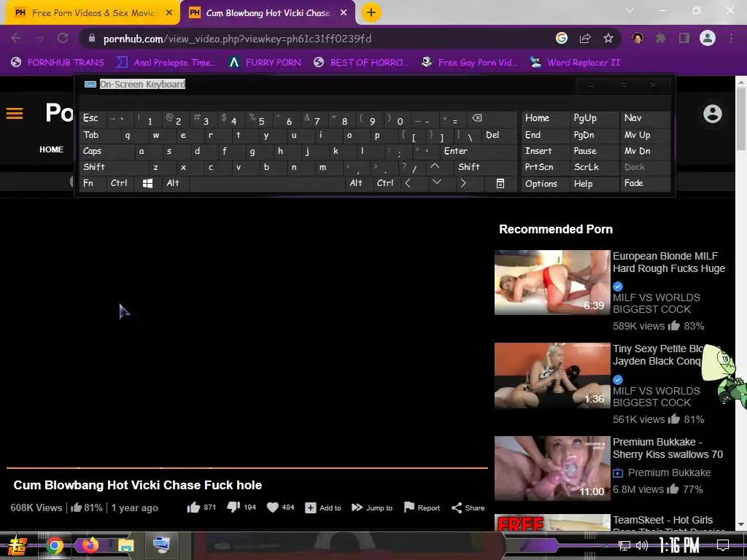Click the Mv Up key on the On-Screen Keyboard
The image size is (747, 560).
pyautogui.click(x=645, y=135)
